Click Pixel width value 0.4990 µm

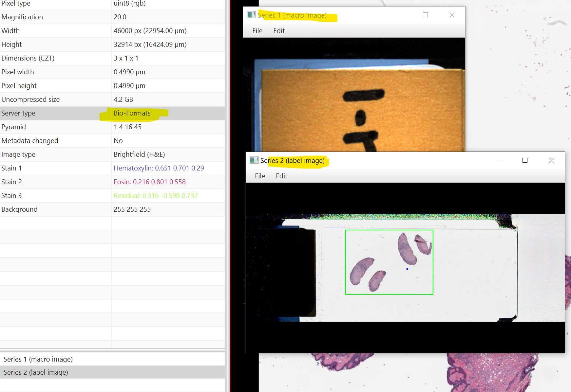[x=129, y=72]
